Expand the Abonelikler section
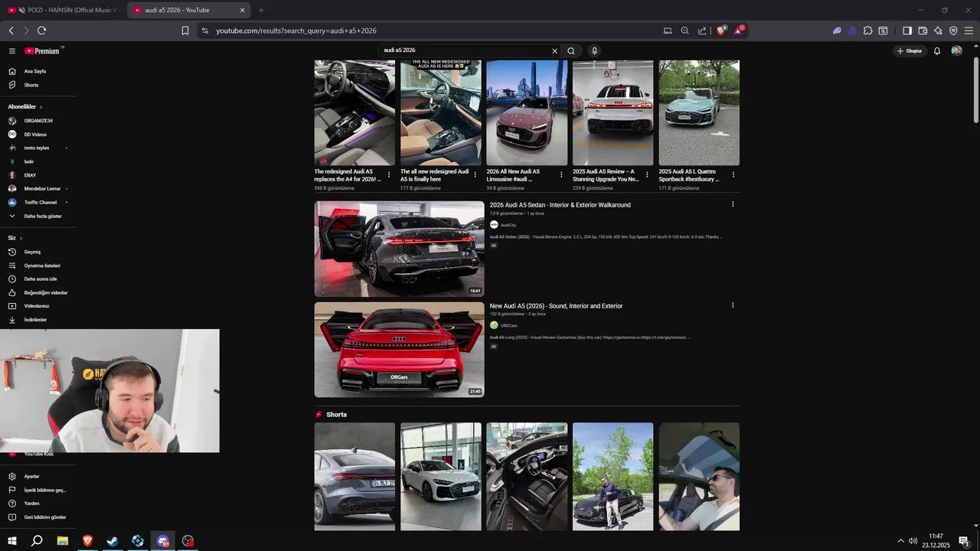This screenshot has width=980, height=551. pyautogui.click(x=25, y=107)
